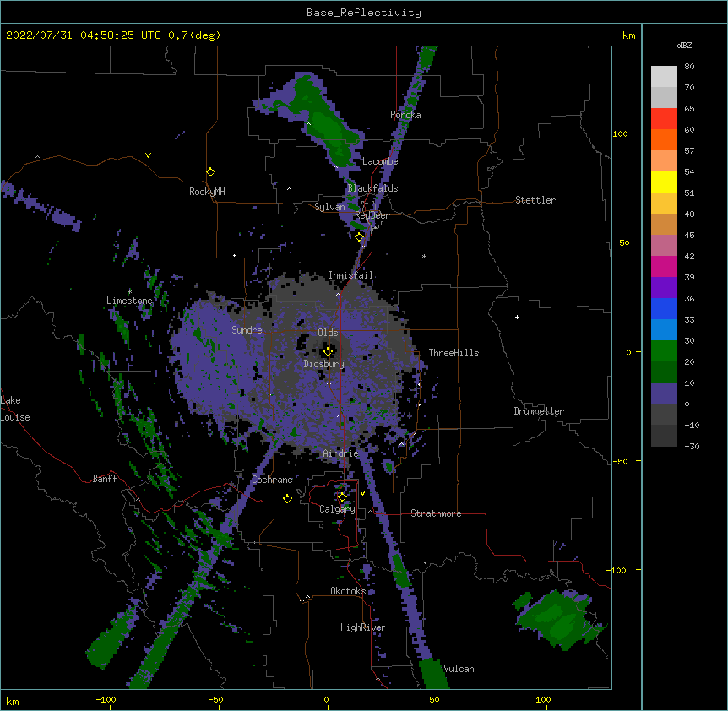This screenshot has height=711, width=728.
Task: Click the HighRiver town label
Action: click(x=363, y=627)
